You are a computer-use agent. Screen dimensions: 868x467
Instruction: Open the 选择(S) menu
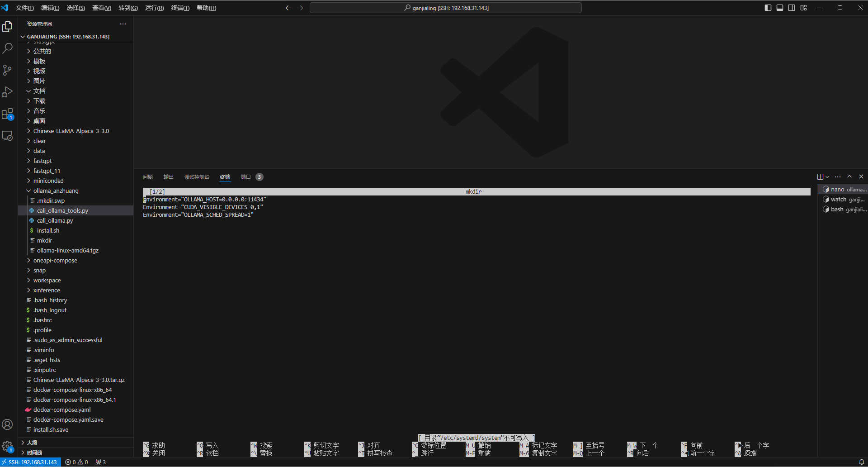click(x=76, y=8)
